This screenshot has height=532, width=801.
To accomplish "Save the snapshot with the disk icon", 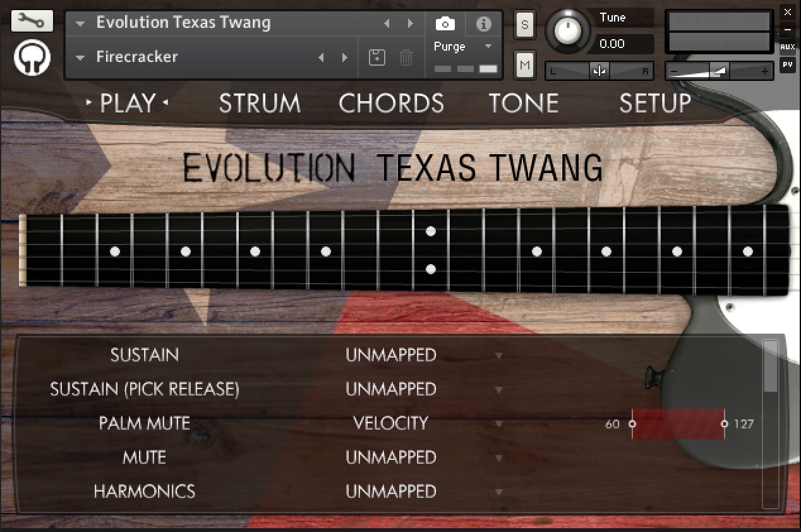I will tap(377, 57).
